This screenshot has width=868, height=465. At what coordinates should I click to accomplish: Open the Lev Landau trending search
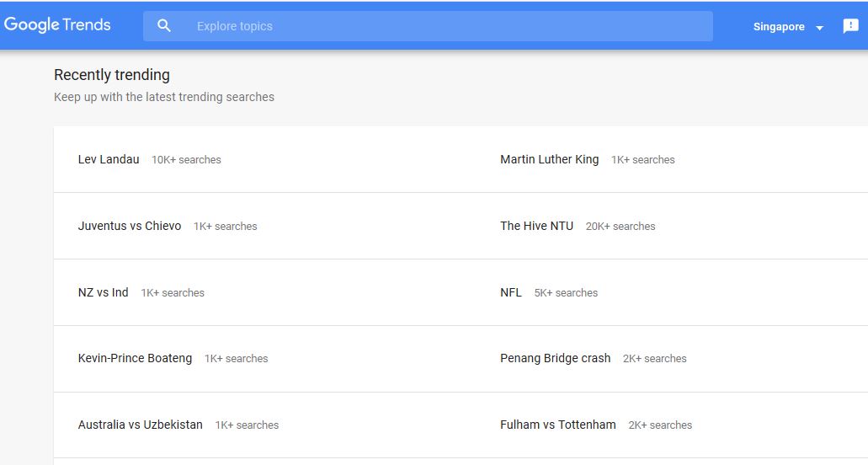pyautogui.click(x=109, y=159)
